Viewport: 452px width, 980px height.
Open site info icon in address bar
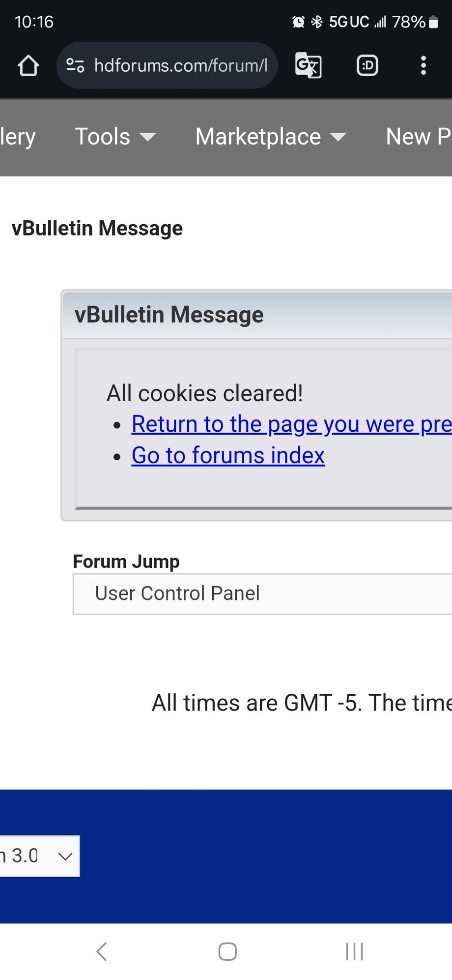(75, 65)
